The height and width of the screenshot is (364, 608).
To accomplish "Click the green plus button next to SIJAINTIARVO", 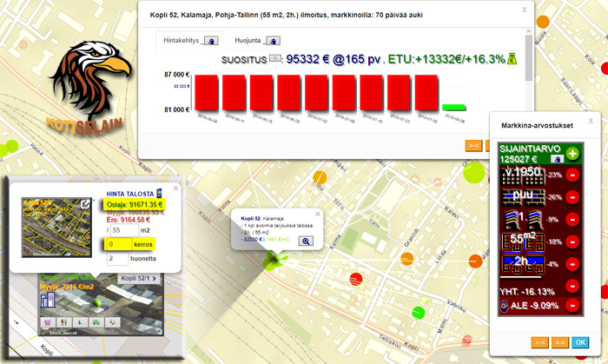I will [572, 154].
